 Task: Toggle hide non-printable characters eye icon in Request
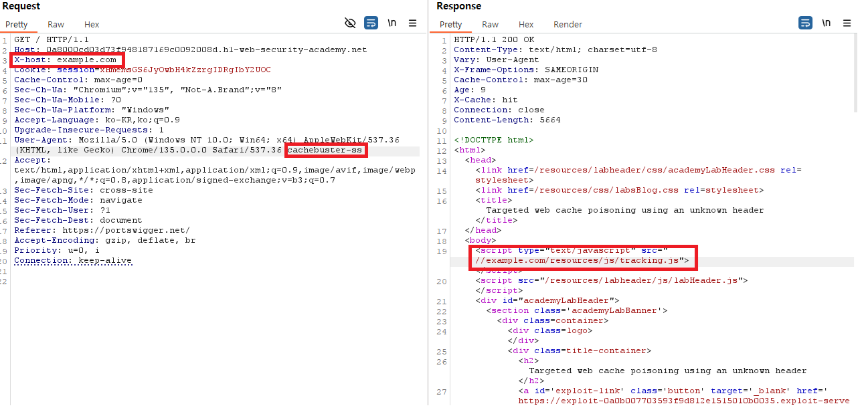tap(350, 23)
